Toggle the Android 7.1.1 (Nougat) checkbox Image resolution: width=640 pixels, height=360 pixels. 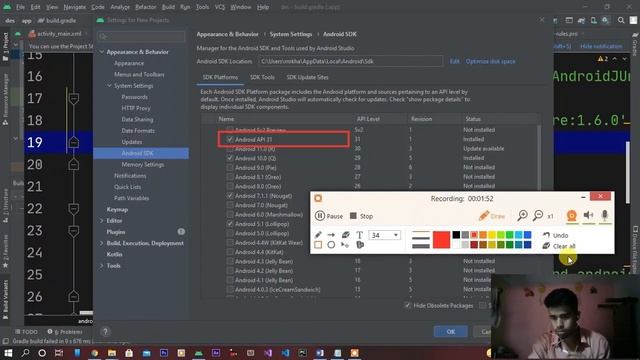(230, 196)
